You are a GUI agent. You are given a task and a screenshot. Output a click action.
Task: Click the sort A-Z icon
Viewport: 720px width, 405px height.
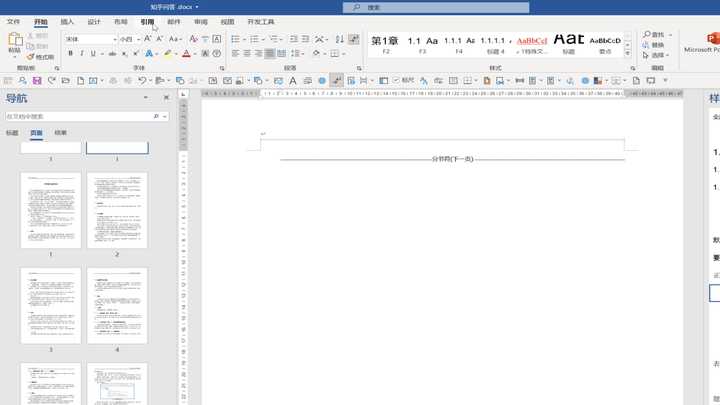339,39
